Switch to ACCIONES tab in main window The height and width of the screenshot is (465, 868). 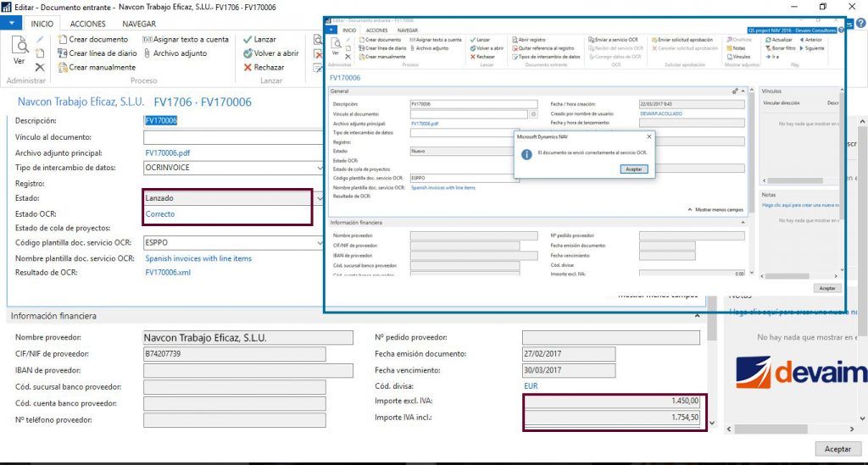click(x=87, y=24)
